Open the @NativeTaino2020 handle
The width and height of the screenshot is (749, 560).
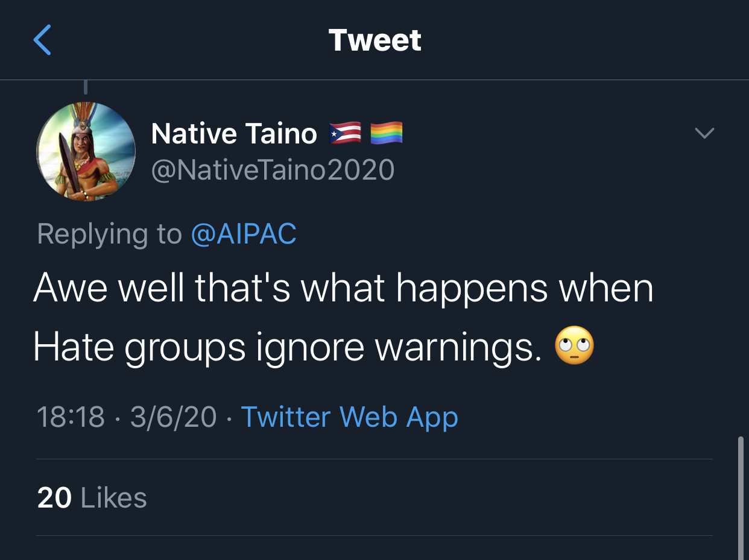coord(273,170)
